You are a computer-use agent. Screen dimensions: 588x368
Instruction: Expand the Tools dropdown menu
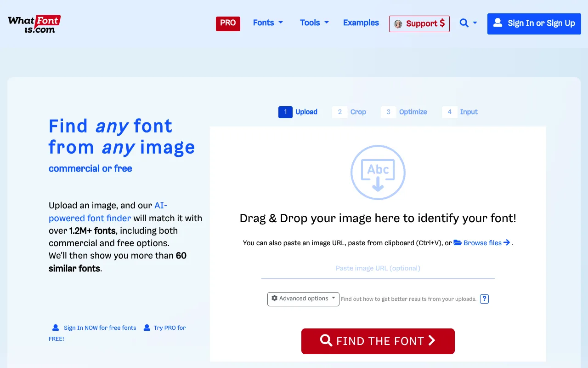(x=314, y=23)
